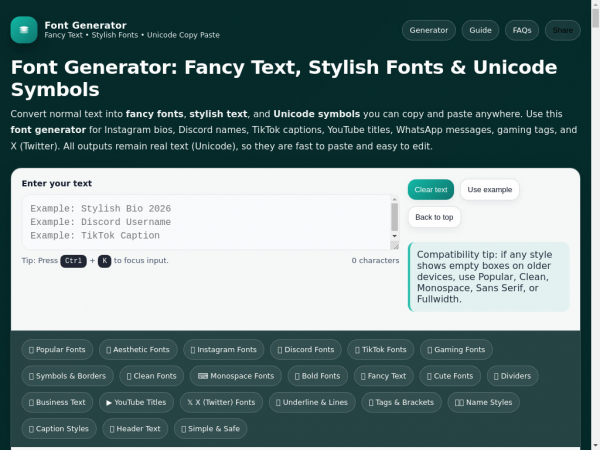Select the Discord Fonts category
600x450 pixels.
coord(306,350)
